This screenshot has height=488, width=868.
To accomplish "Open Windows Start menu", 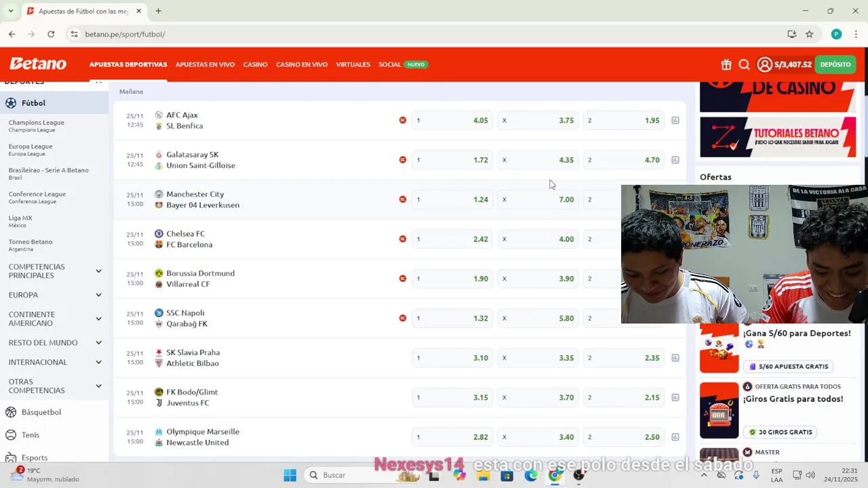I will click(290, 475).
